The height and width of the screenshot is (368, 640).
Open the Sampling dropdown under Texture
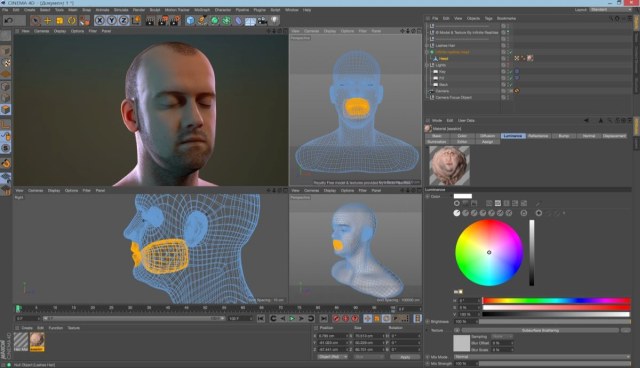502,337
